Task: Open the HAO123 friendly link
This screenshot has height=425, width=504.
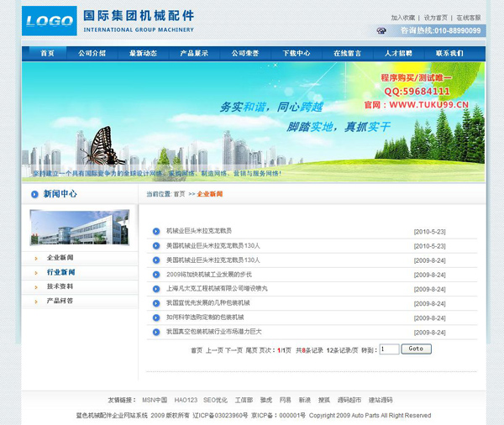Action: 186,401
